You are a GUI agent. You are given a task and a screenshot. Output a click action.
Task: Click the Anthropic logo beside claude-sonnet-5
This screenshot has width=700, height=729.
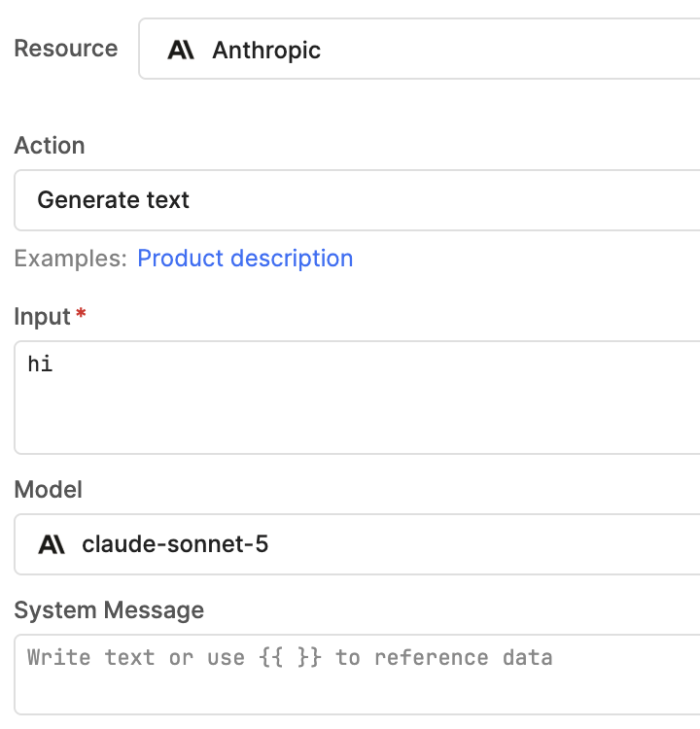click(52, 544)
